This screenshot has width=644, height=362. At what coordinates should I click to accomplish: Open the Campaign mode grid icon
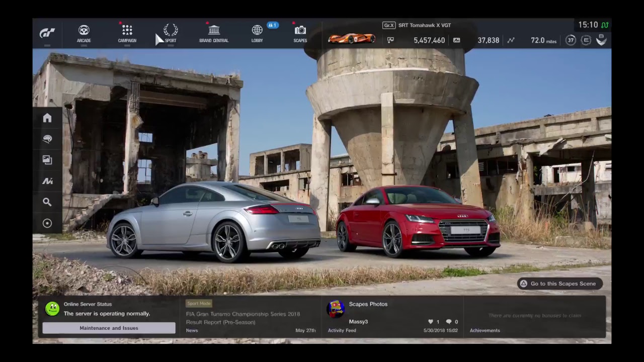127,30
